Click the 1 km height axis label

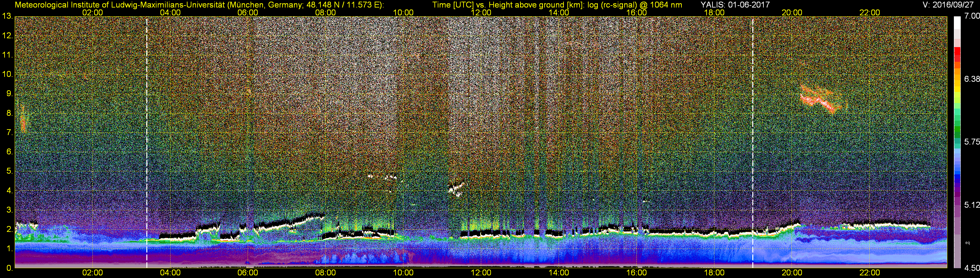pos(9,248)
